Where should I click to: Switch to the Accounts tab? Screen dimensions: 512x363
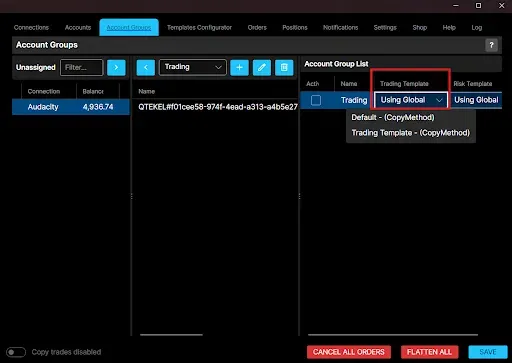[78, 28]
